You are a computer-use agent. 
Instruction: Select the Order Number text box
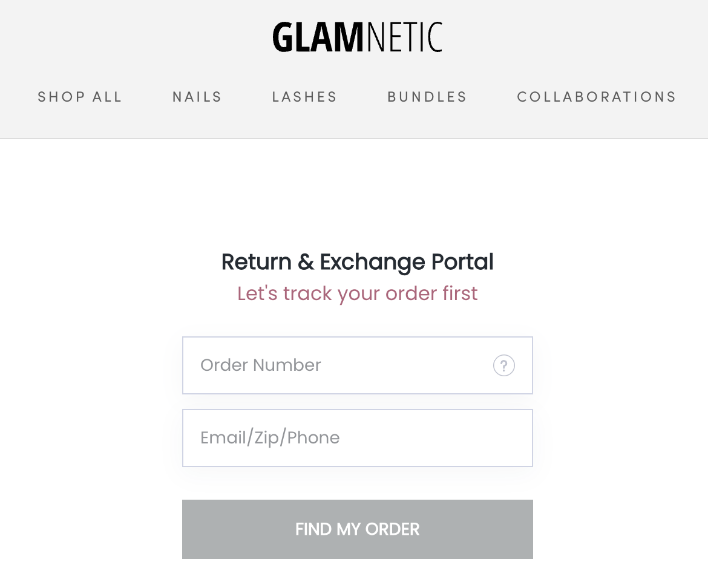(339, 365)
